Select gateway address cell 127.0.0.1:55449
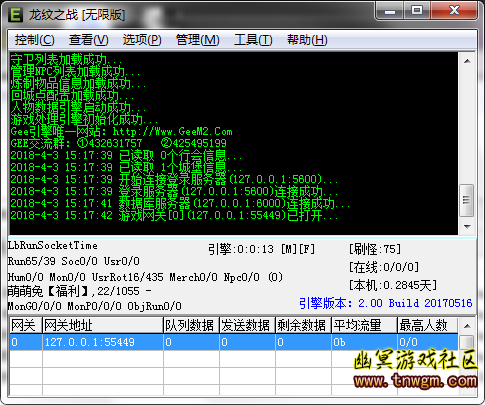 [x=103, y=342]
